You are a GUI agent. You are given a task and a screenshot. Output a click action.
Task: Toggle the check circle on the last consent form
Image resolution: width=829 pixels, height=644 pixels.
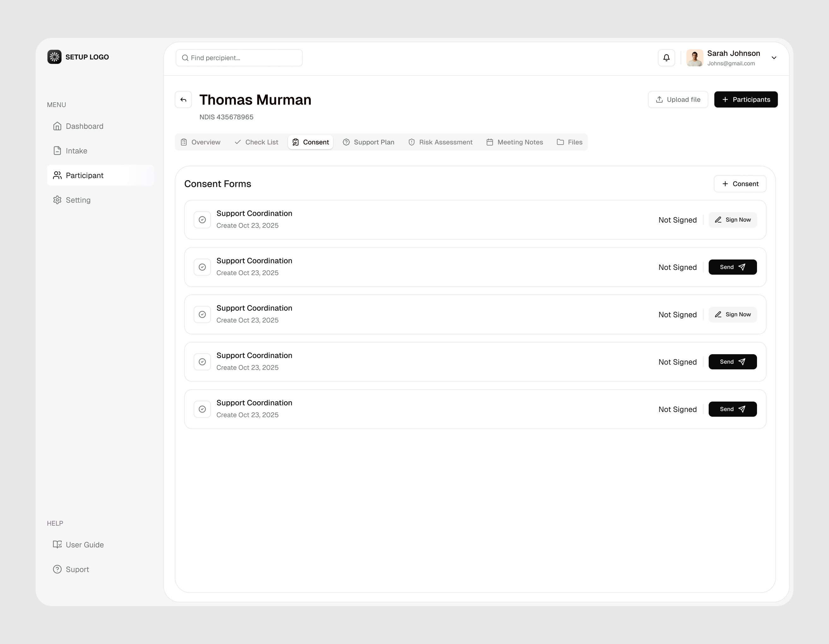(x=202, y=409)
